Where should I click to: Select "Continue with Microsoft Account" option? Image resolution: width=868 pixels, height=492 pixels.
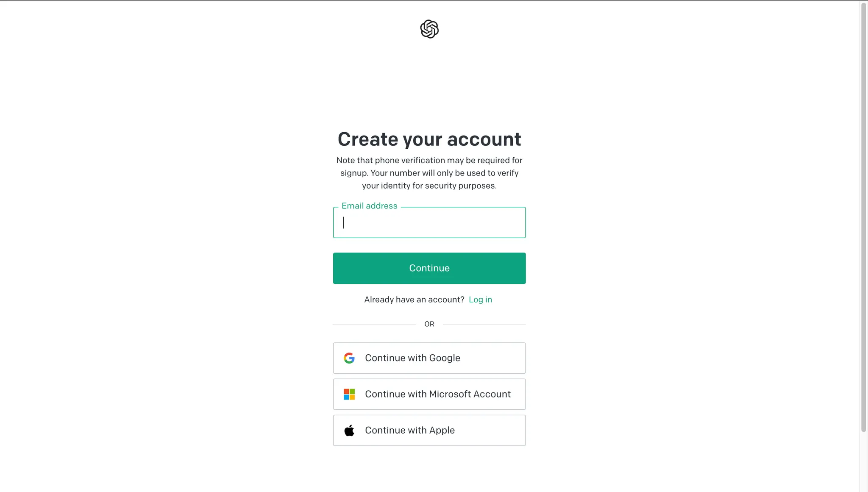429,394
